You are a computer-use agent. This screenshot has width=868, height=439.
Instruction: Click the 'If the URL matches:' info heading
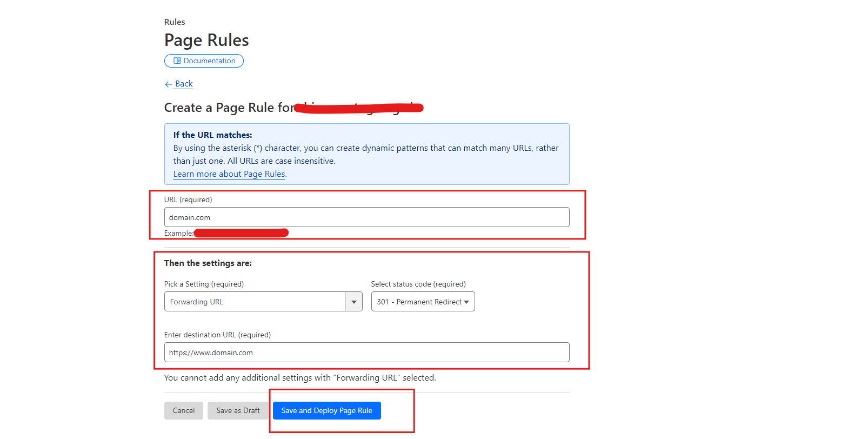(x=212, y=135)
